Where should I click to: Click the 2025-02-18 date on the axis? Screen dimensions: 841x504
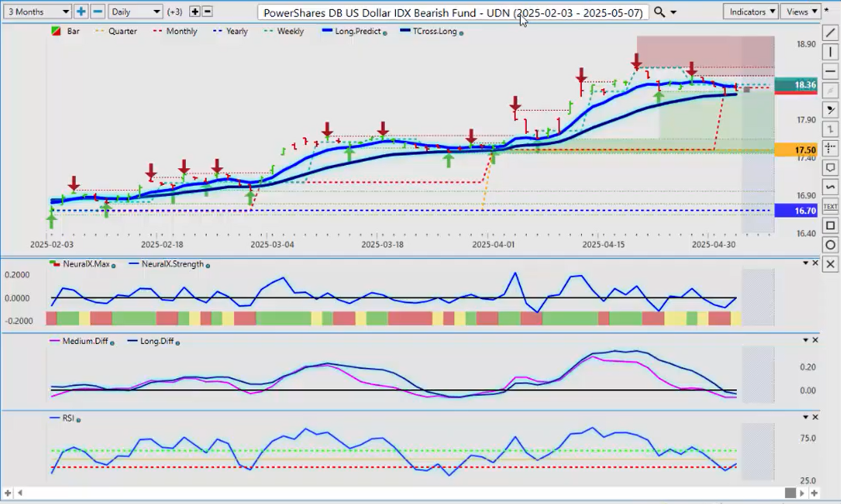tap(162, 244)
